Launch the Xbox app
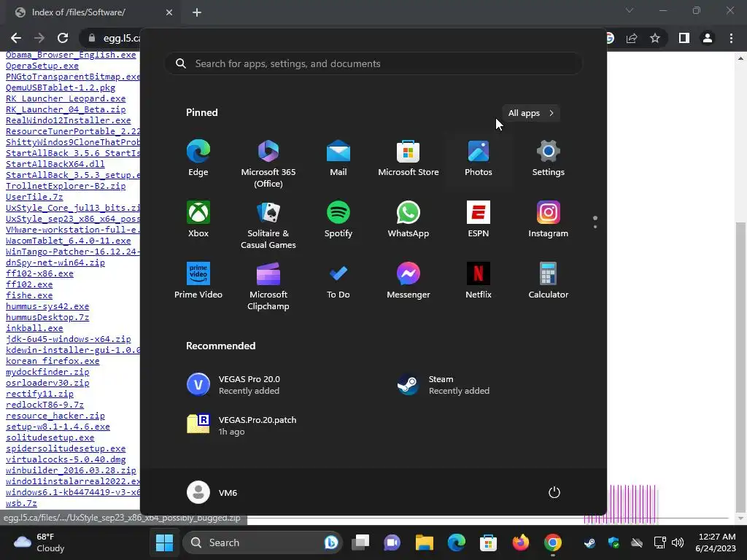 pyautogui.click(x=198, y=219)
